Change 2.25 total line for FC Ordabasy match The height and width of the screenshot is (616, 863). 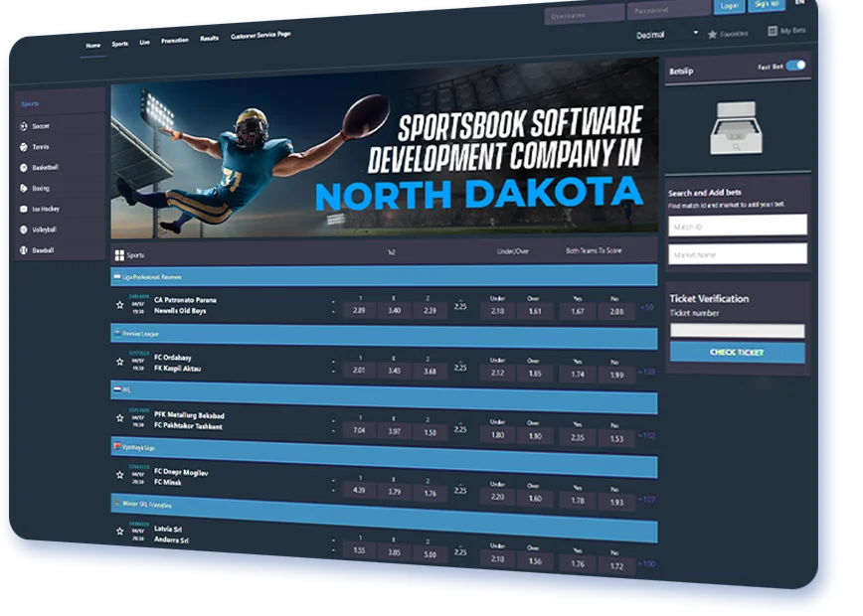coord(460,368)
